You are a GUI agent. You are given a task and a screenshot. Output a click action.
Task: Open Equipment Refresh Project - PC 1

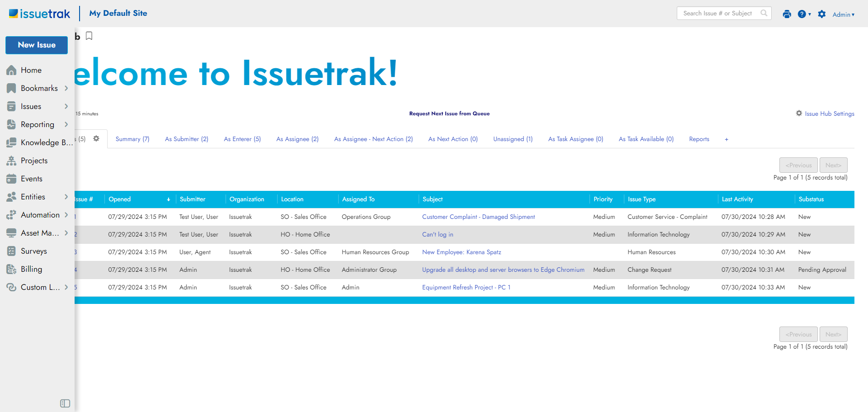466,287
